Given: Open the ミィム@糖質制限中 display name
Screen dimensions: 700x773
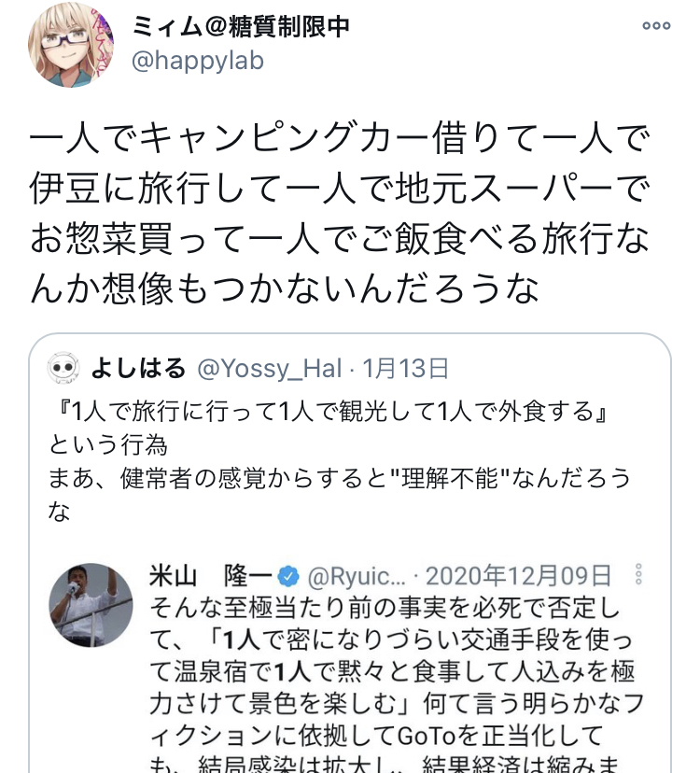Looking at the screenshot, I should (x=241, y=25).
